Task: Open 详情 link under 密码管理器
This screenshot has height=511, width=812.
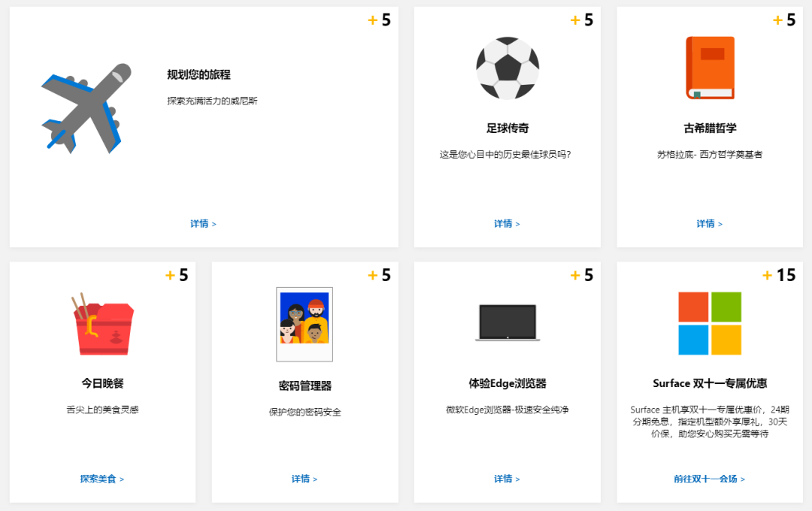Action: pos(304,479)
